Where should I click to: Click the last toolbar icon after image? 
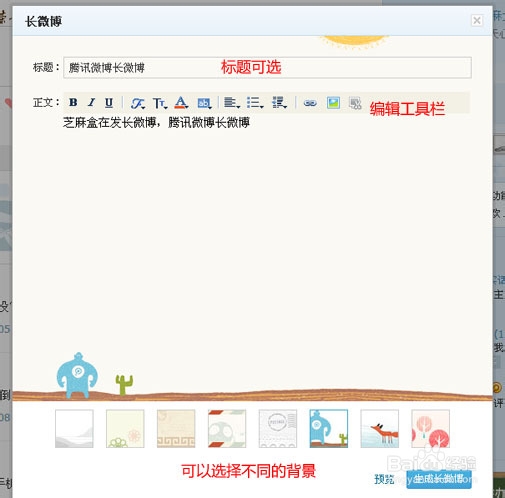(355, 103)
